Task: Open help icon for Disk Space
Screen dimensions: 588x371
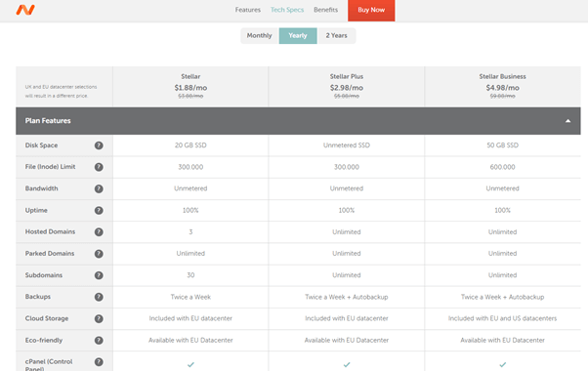Action: pos(99,145)
